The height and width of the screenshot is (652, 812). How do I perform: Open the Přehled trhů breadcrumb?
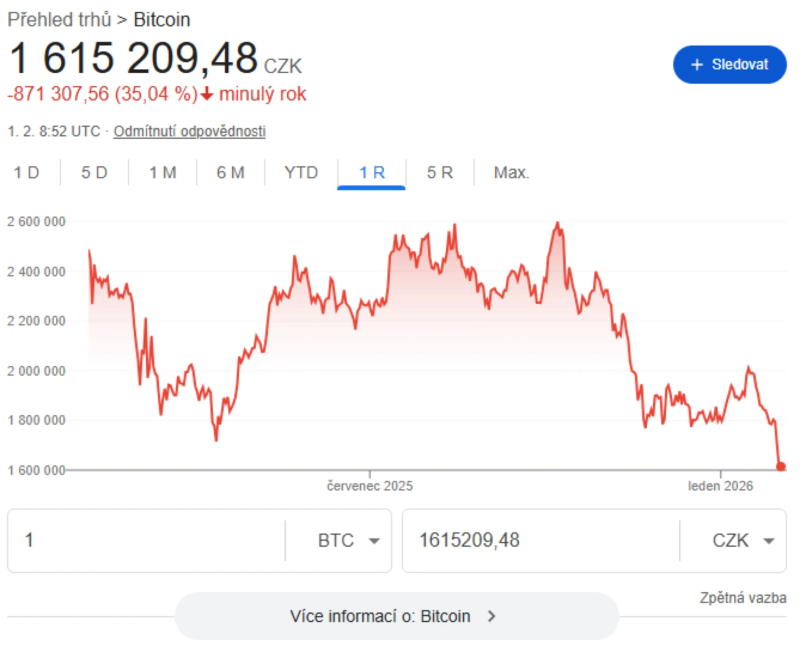coord(59,19)
